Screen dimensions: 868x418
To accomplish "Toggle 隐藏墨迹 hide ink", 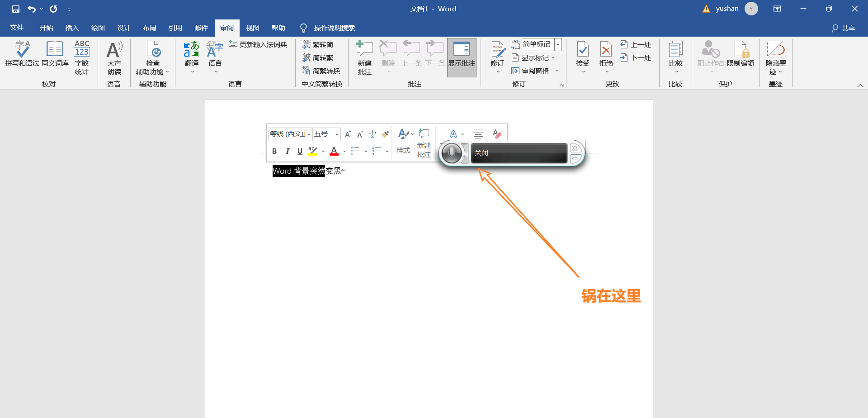I will coord(776,57).
